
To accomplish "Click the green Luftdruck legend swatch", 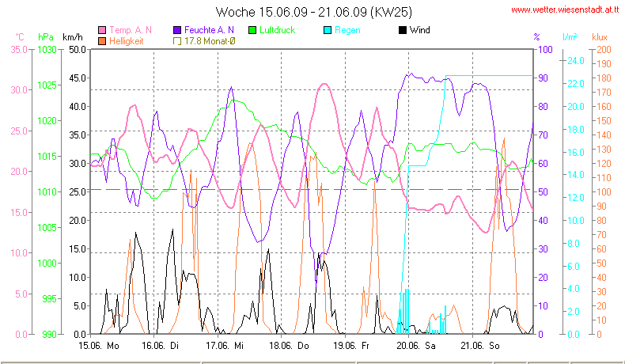I will tap(252, 30).
